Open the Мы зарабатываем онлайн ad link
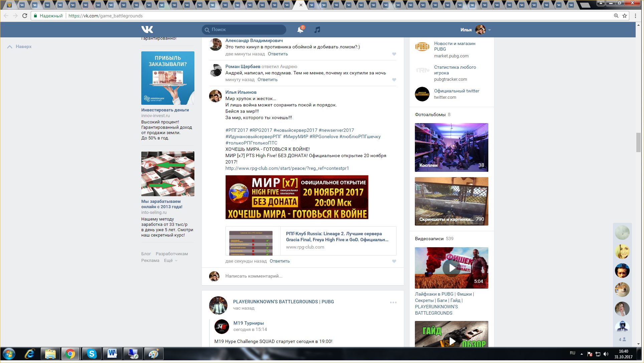Screen dimensions: 644x363 click(x=162, y=204)
